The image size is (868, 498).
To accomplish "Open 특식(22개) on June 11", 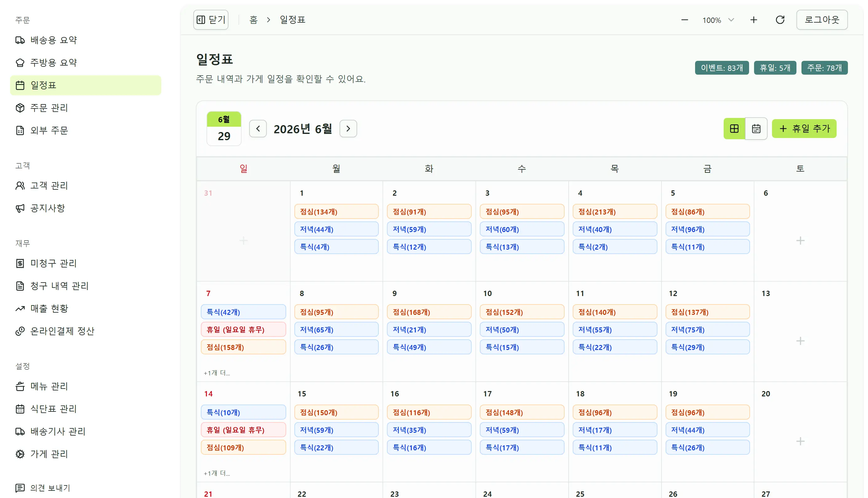I will point(615,347).
